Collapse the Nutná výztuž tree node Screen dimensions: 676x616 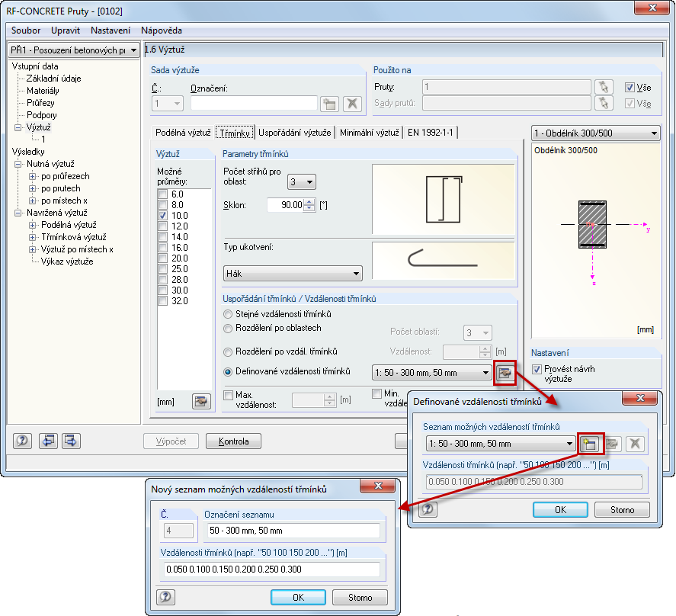tap(18, 164)
